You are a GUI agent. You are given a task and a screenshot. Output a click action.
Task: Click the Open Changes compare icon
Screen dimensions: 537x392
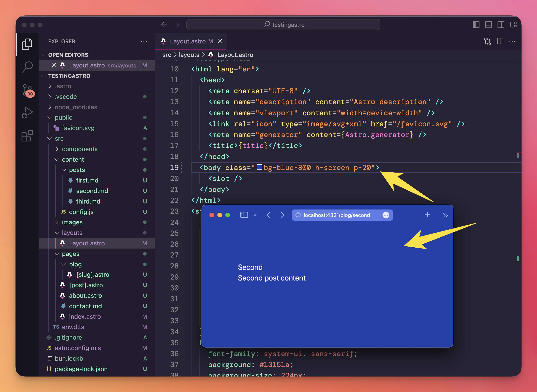coord(487,41)
